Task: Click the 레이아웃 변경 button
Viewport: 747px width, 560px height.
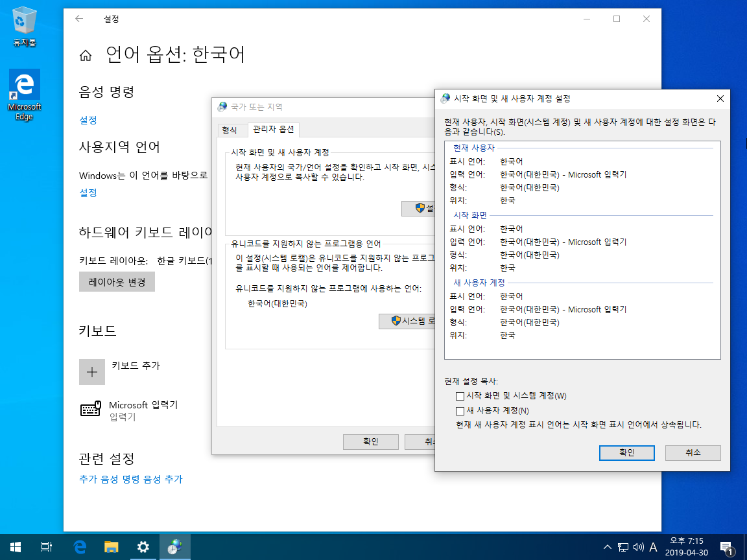Action: click(x=117, y=282)
